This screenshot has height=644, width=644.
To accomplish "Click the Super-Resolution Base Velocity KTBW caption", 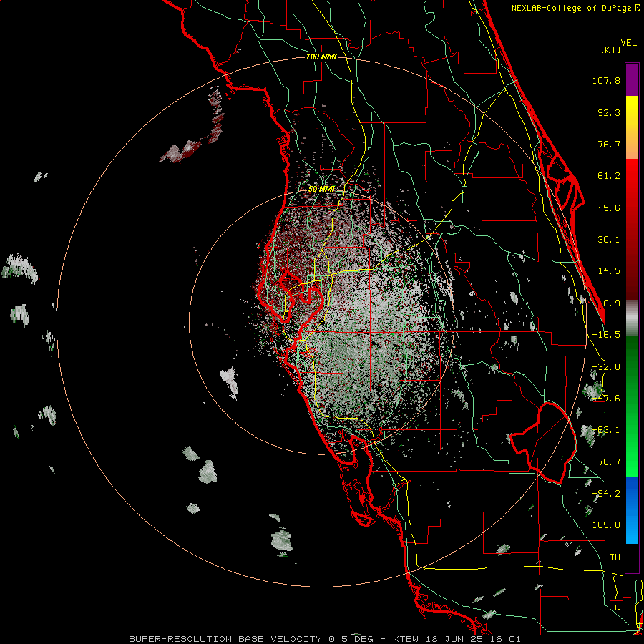I will (325, 639).
